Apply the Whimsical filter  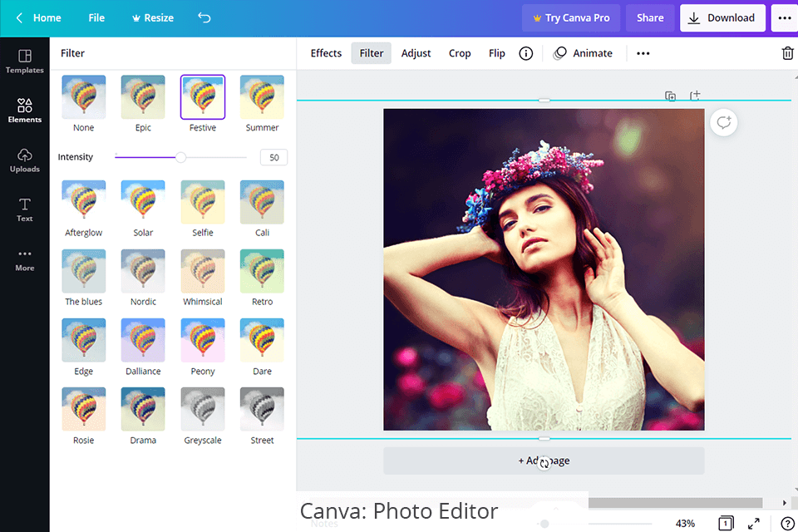pyautogui.click(x=203, y=271)
